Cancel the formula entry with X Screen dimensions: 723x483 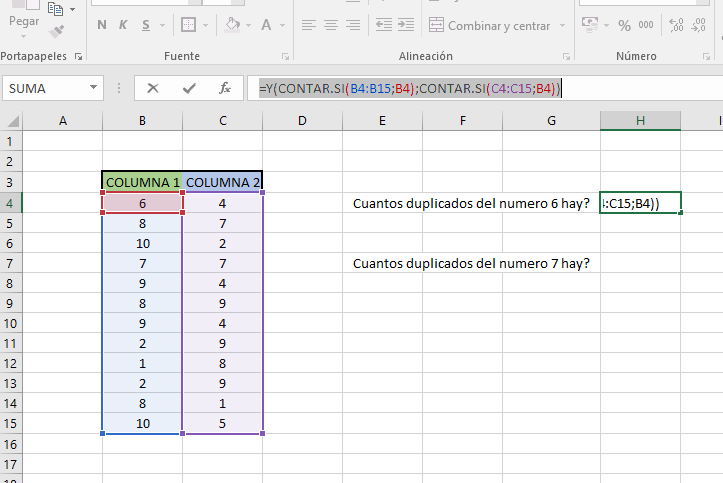pos(153,88)
